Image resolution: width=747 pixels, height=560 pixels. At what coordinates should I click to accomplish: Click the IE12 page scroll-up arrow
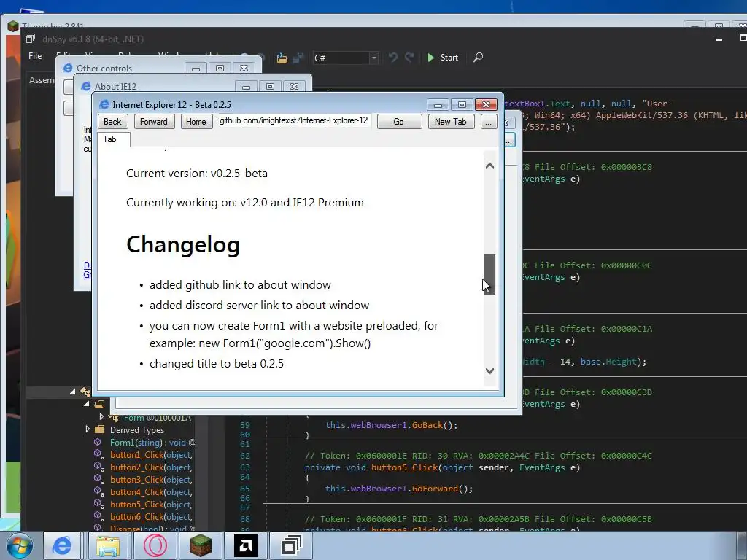[489, 166]
